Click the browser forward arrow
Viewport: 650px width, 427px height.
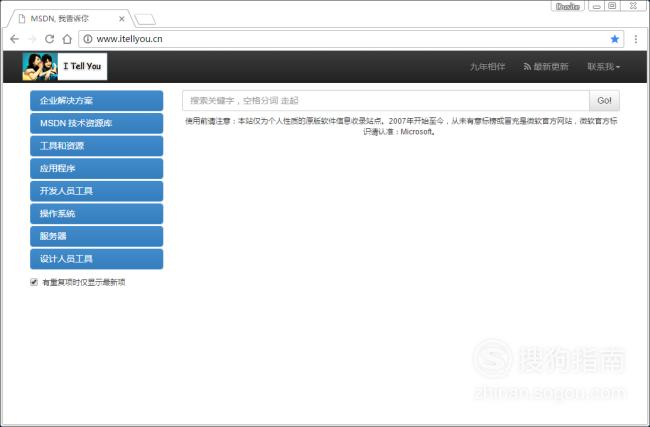pyautogui.click(x=32, y=39)
